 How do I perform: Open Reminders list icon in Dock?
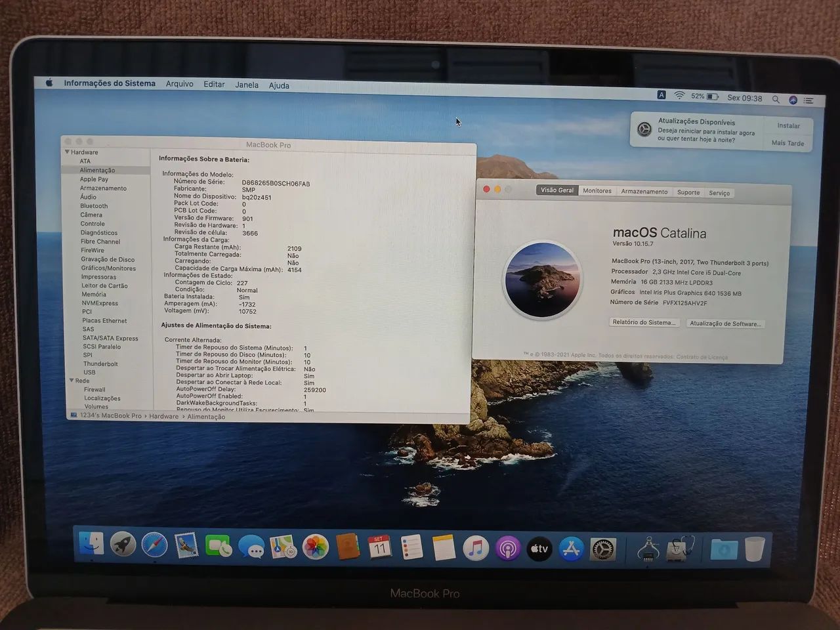coord(411,548)
